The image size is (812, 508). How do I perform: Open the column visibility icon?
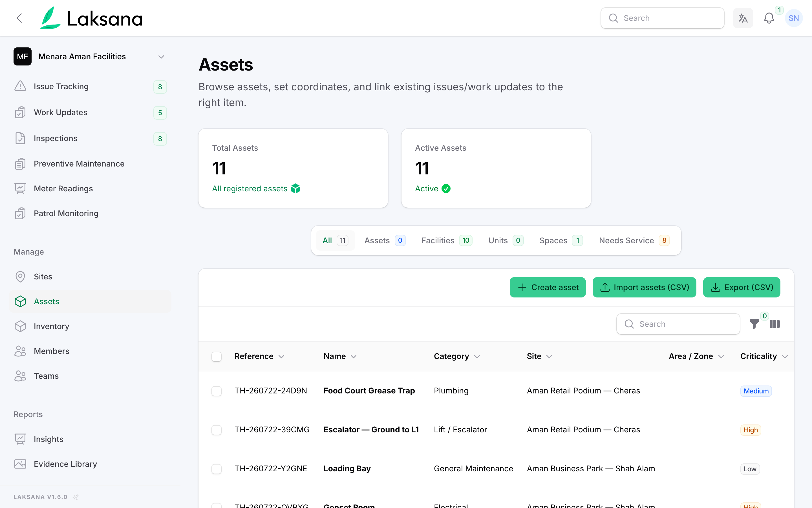pyautogui.click(x=775, y=324)
